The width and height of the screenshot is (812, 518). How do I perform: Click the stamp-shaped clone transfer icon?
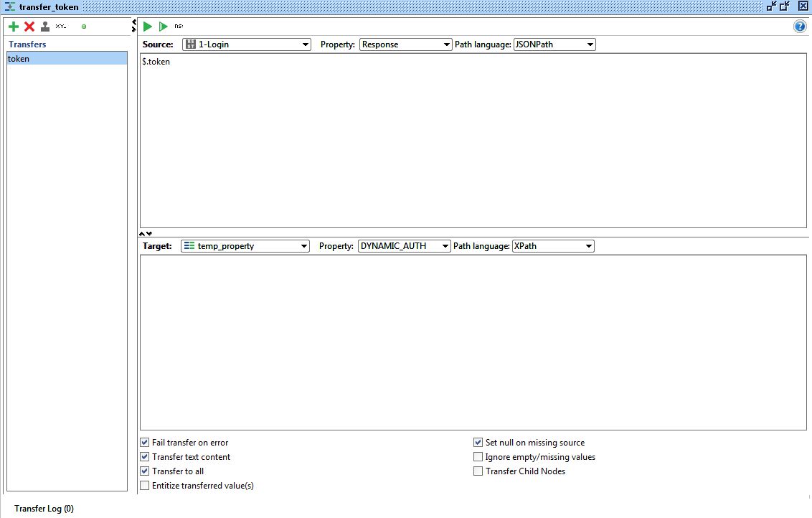click(45, 27)
